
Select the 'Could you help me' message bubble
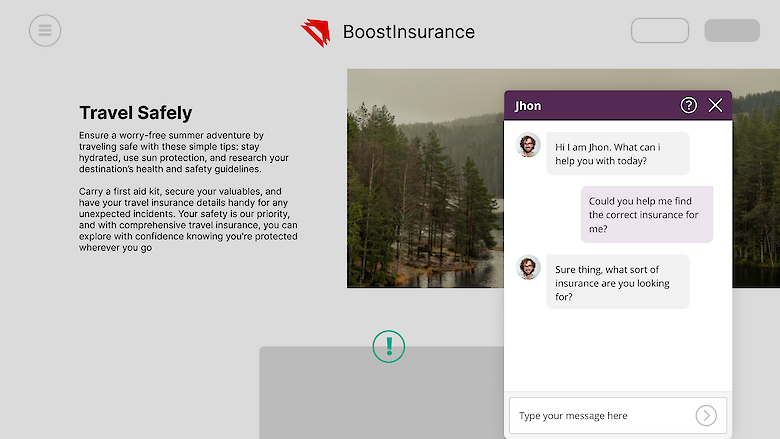(x=647, y=214)
